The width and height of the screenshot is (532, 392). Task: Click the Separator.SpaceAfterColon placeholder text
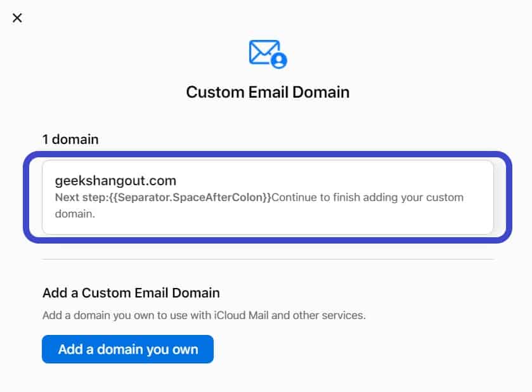pos(190,197)
